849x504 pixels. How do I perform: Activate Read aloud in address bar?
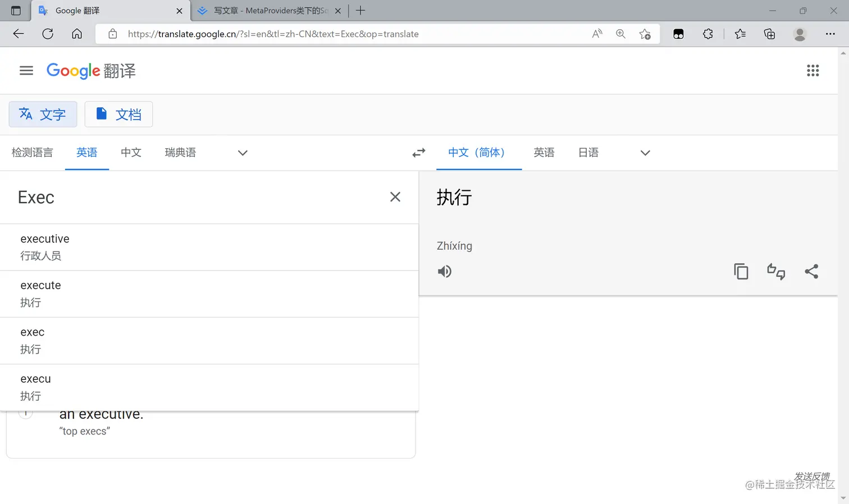pyautogui.click(x=597, y=34)
